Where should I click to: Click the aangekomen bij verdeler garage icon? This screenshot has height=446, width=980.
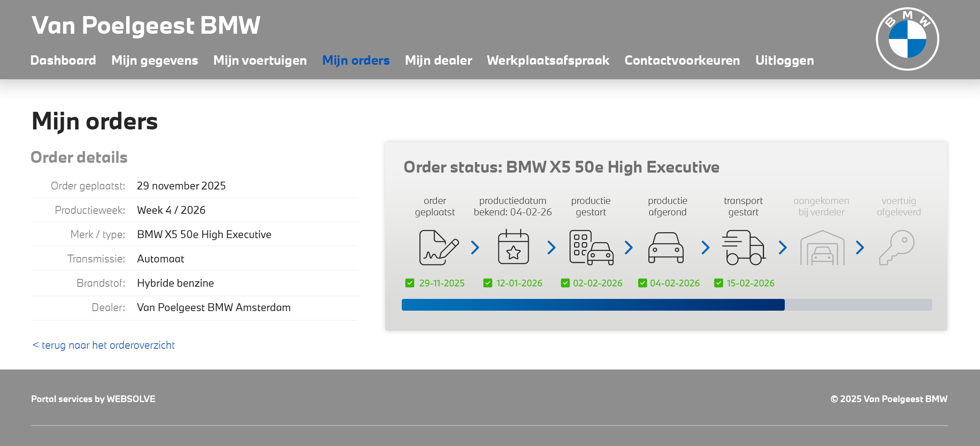822,248
